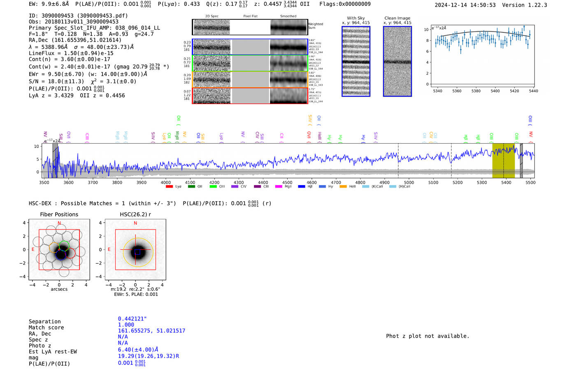Viewport: 576px width, 392px height.
Task: Click the emission line fit plot
Action: tap(482, 56)
